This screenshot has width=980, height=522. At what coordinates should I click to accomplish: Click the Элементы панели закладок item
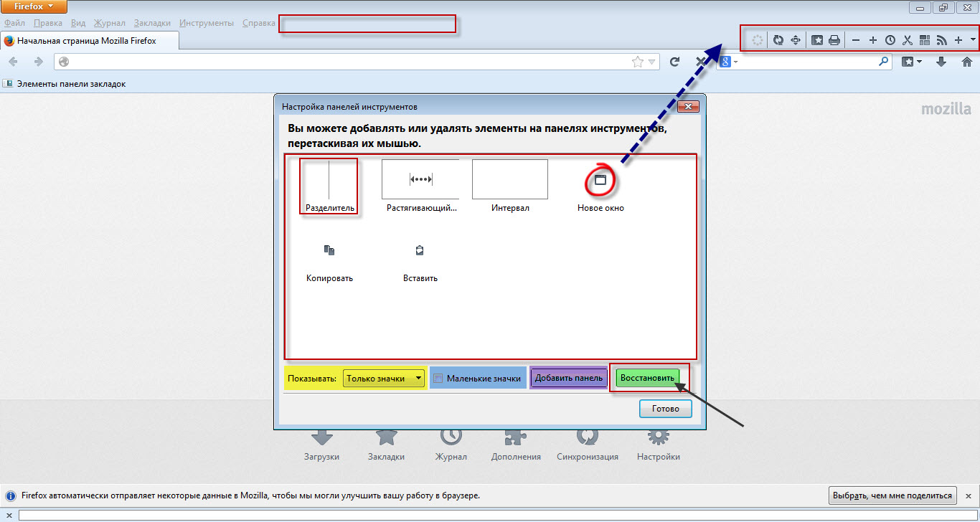click(x=65, y=84)
